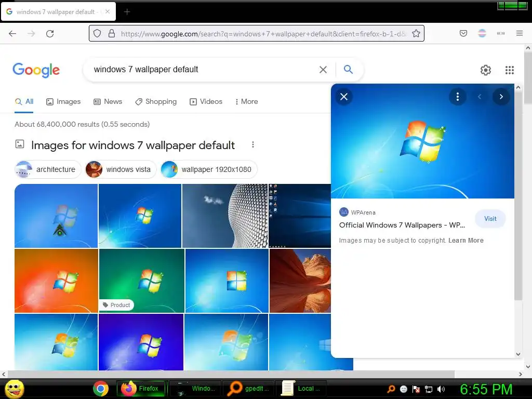
Task: Bookmark this page with the star
Action: [x=416, y=33]
